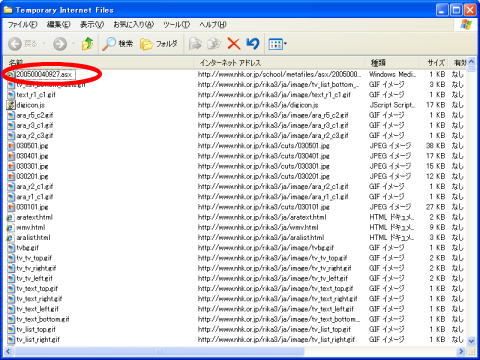The height and width of the screenshot is (360, 480).
Task: Click the vertical scrollbar down arrow
Action: tap(471, 341)
